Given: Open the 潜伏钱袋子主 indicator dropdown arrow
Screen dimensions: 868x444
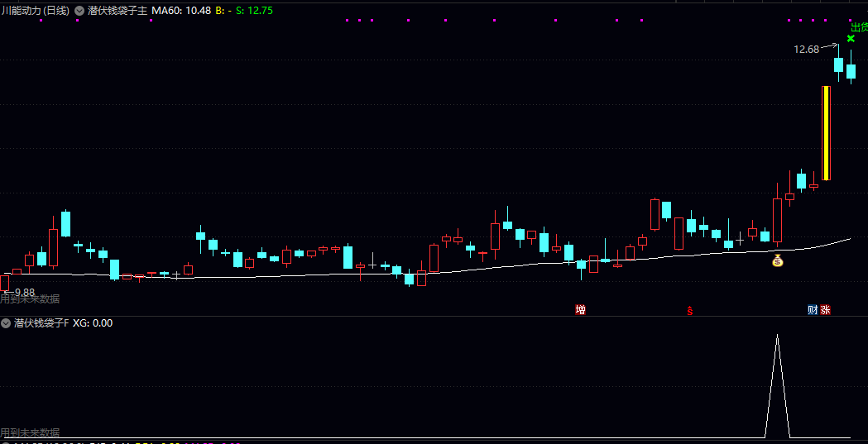Looking at the screenshot, I should [79, 10].
